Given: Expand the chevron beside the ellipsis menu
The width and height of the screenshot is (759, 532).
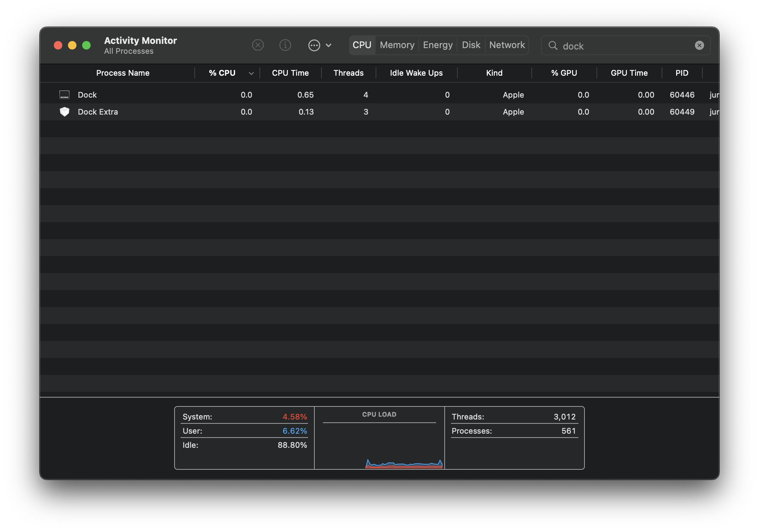Looking at the screenshot, I should coord(329,45).
